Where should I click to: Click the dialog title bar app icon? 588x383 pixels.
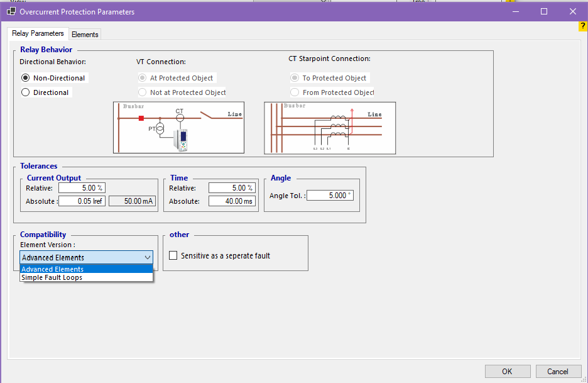pyautogui.click(x=11, y=11)
